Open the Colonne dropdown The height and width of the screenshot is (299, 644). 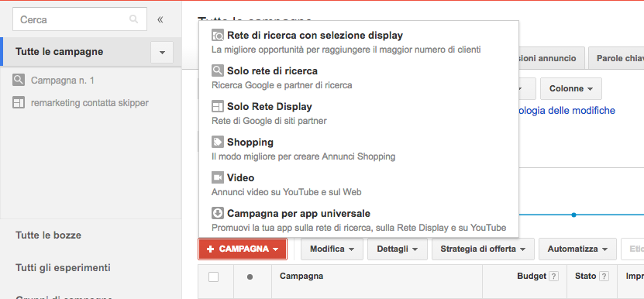[571, 89]
